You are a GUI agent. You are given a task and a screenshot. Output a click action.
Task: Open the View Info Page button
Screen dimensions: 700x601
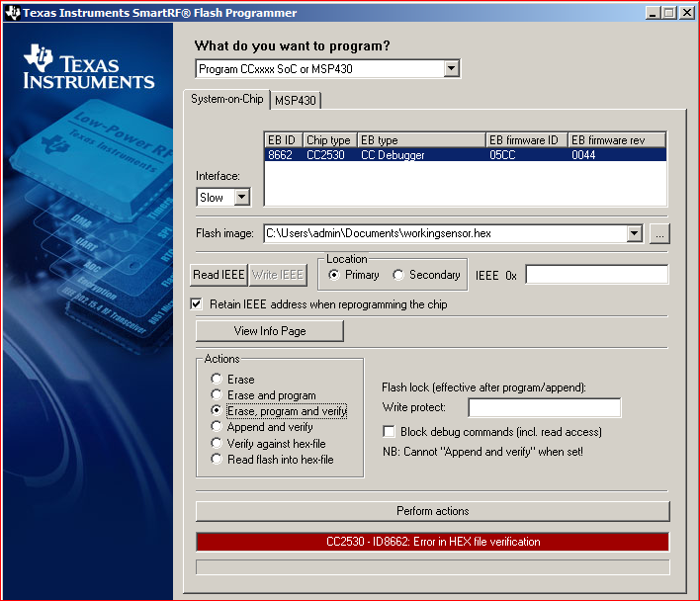[x=270, y=331]
